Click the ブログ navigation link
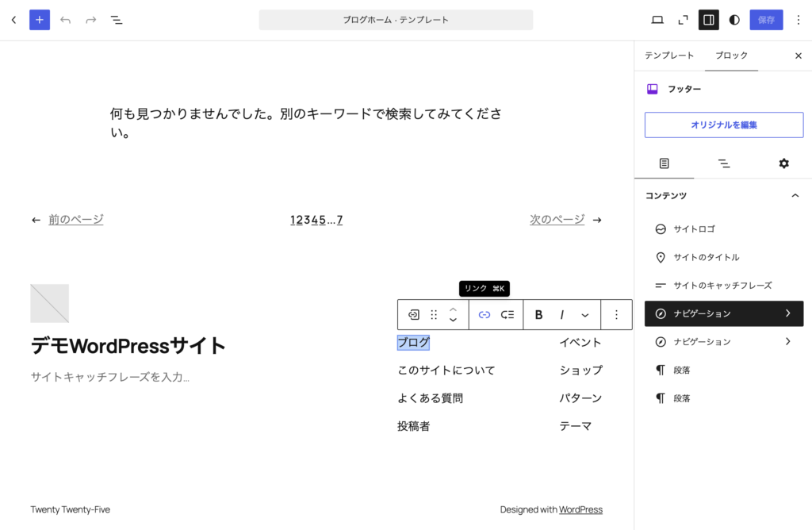The image size is (812, 530). pyautogui.click(x=413, y=343)
